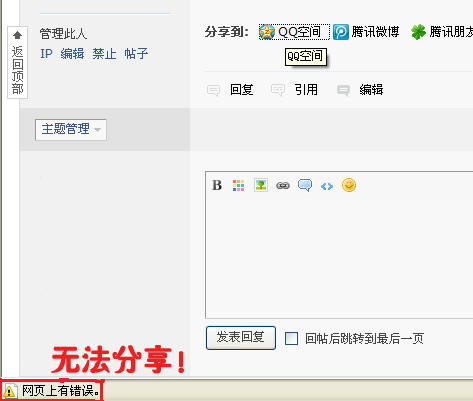
Task: Click the 腾讯朋友 green clover icon
Action: 418,32
